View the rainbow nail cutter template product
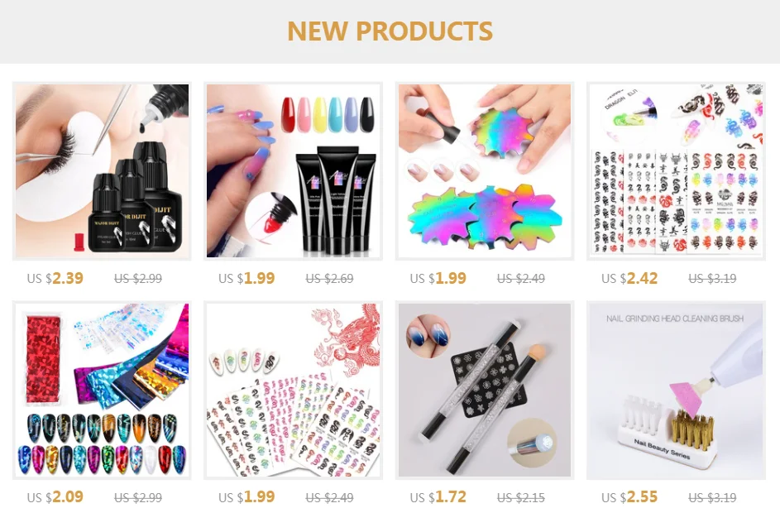The height and width of the screenshot is (532, 780). click(485, 170)
